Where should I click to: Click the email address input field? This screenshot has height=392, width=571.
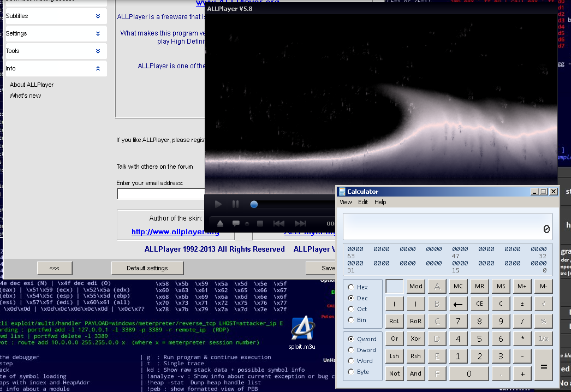click(161, 194)
